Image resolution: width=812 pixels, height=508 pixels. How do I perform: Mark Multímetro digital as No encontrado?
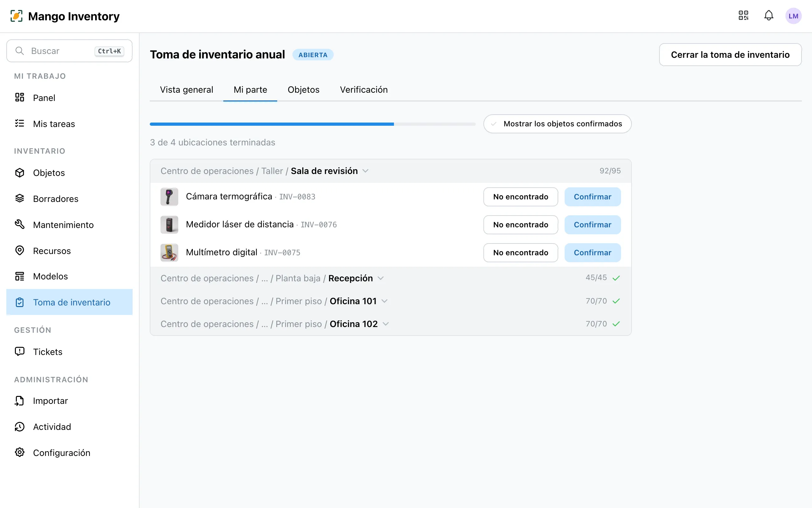point(521,253)
